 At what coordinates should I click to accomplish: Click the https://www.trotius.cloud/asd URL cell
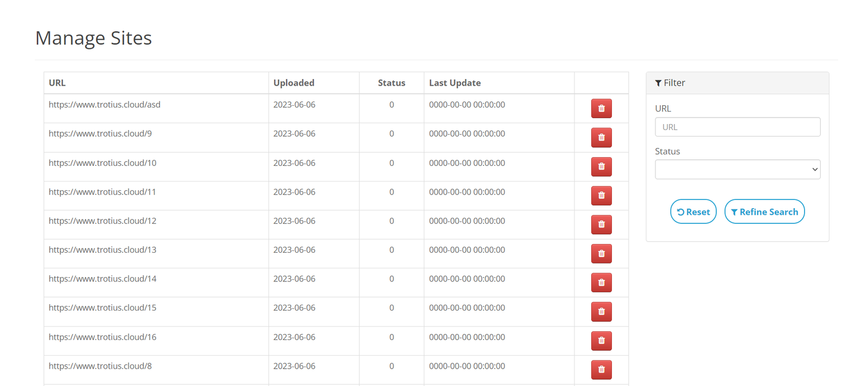[105, 105]
